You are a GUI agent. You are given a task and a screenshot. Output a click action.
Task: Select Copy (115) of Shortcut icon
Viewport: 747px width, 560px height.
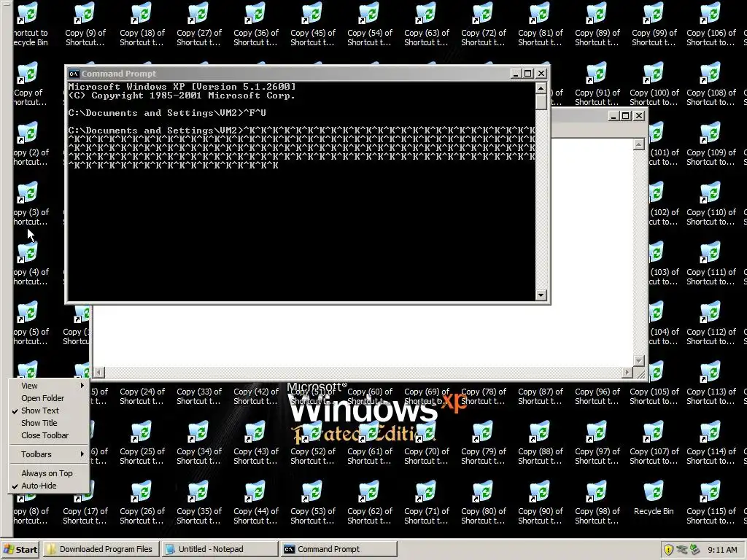pos(711,502)
